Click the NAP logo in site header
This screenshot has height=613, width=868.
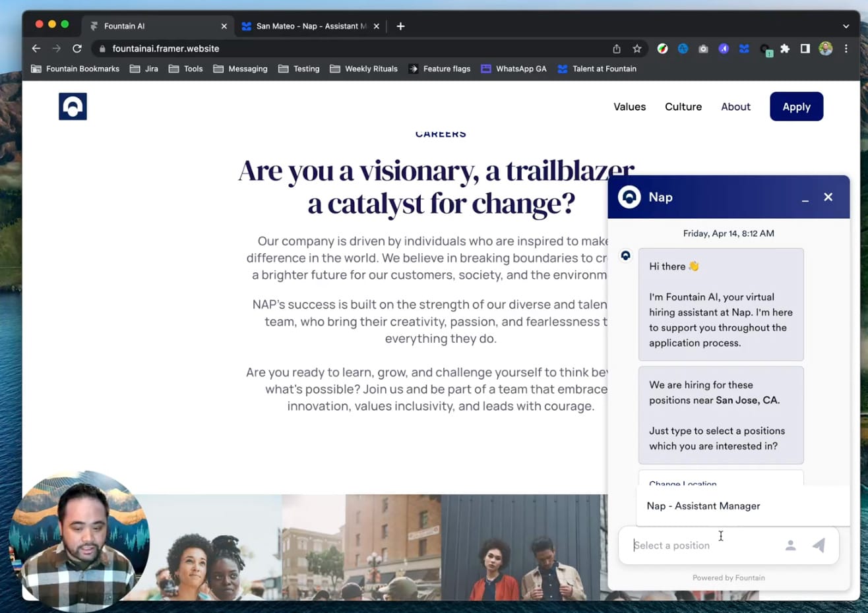[73, 106]
